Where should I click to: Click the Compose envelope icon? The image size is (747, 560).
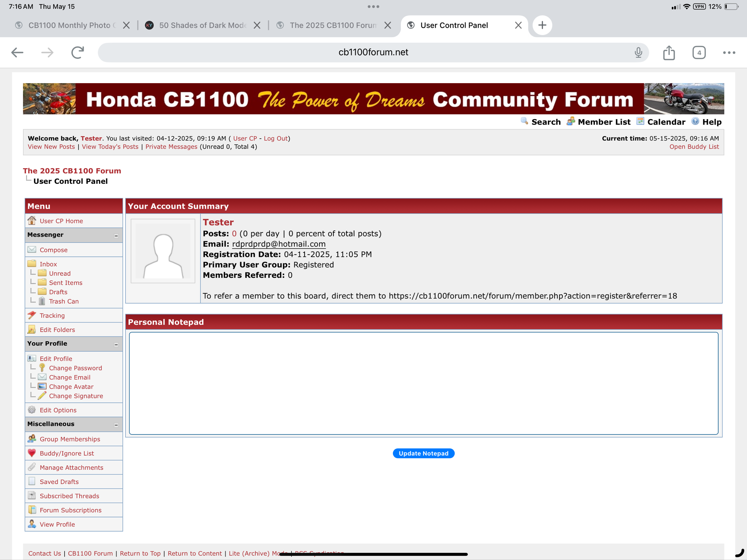[32, 250]
